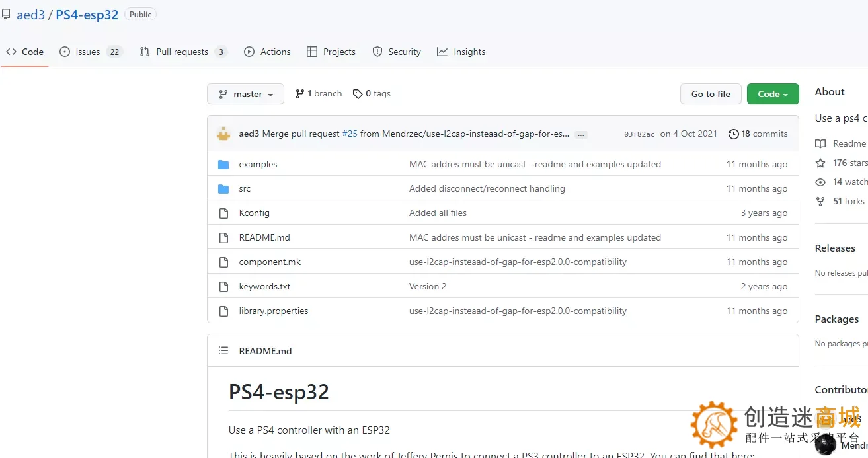This screenshot has width=868, height=458.
Task: Open the component.mk file
Action: (x=270, y=262)
